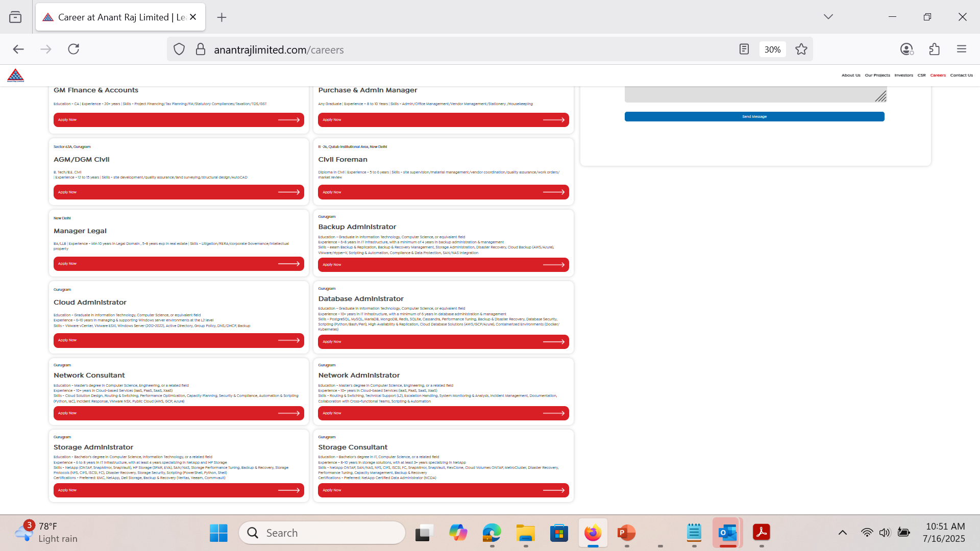Open Firefox account profile icon
Viewport: 980px width, 551px height.
click(x=906, y=49)
